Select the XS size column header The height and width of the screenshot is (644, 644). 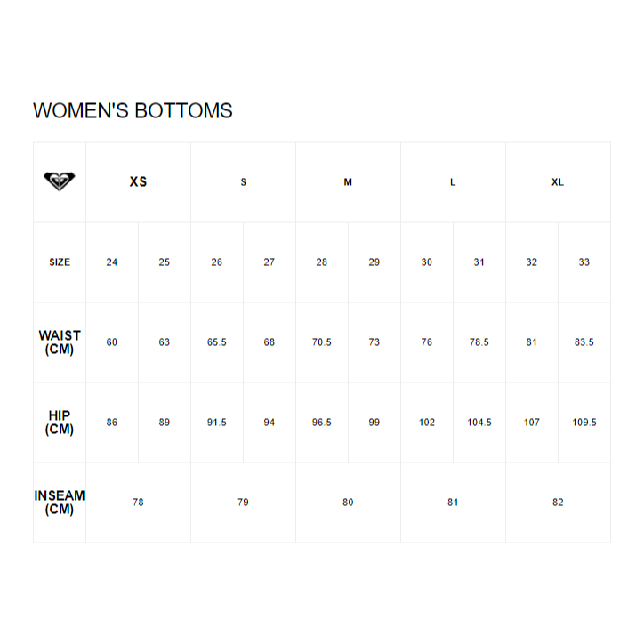tap(138, 182)
